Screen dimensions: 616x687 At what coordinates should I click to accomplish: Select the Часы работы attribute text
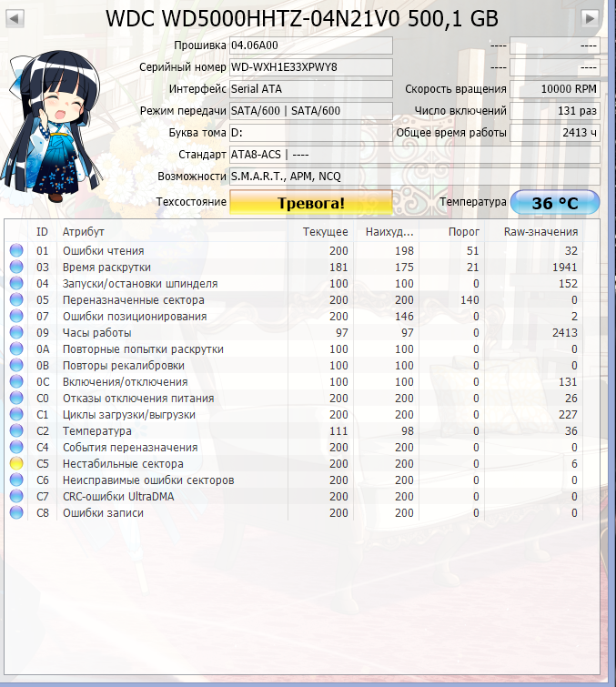click(x=96, y=333)
